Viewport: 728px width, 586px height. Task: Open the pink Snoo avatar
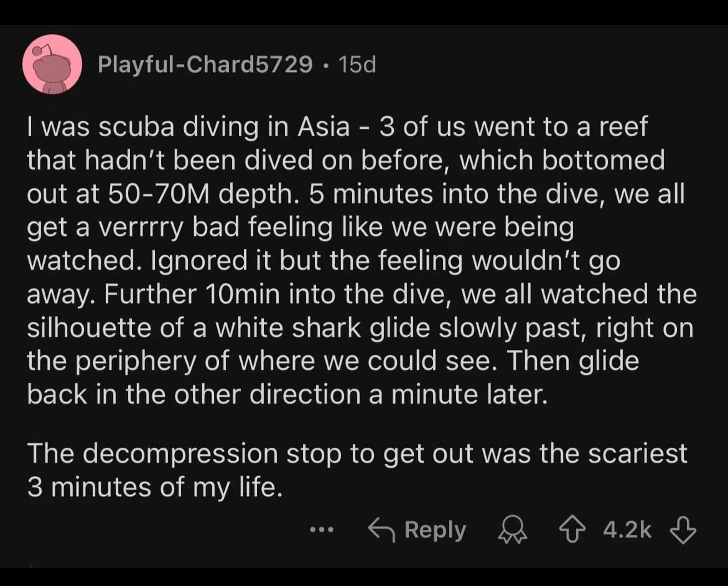(x=53, y=65)
